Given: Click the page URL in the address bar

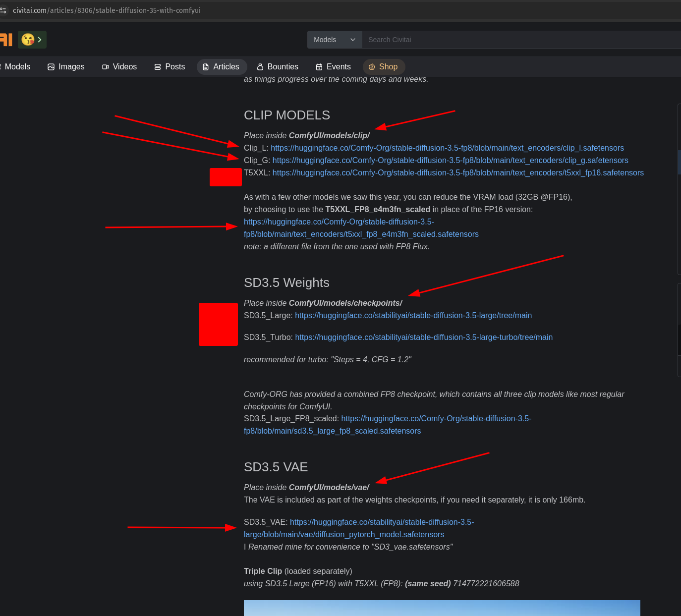Looking at the screenshot, I should tap(107, 10).
